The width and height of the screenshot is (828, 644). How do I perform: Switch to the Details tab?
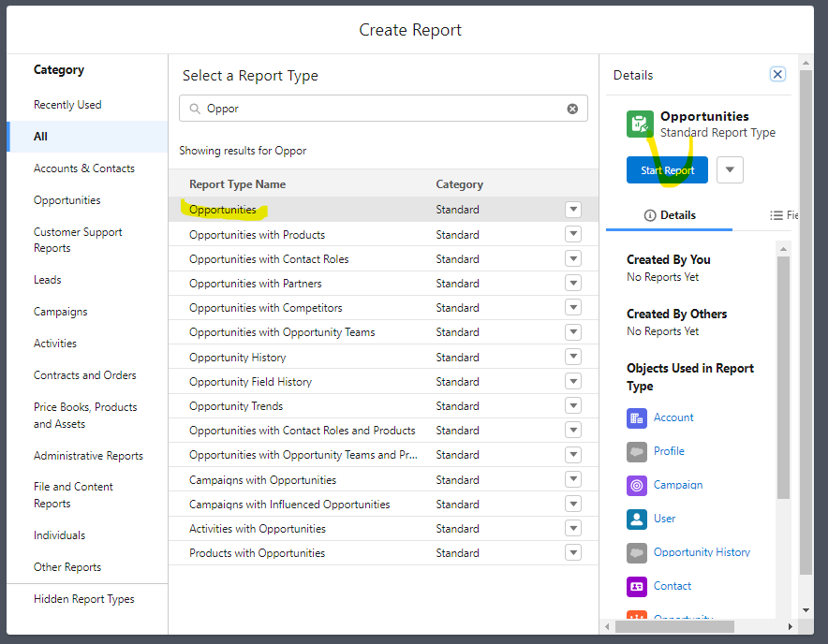pyautogui.click(x=670, y=215)
